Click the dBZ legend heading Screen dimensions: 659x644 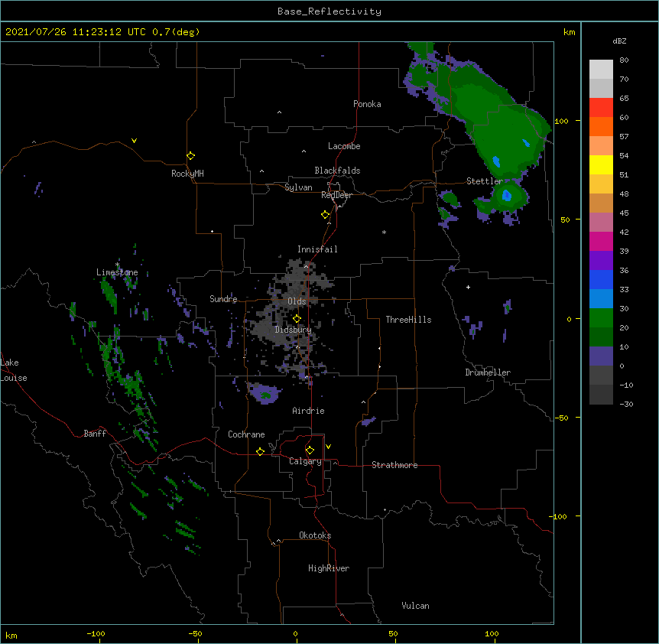pos(619,41)
